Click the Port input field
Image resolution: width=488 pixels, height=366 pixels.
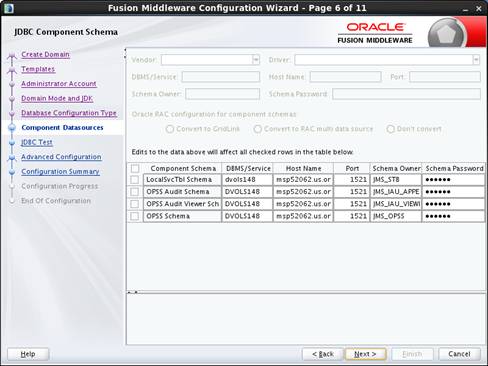point(445,77)
